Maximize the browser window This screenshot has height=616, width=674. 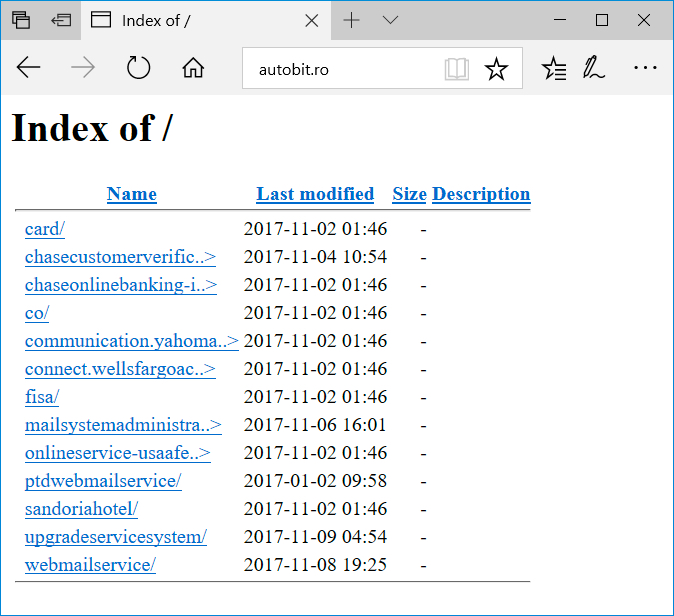point(602,20)
